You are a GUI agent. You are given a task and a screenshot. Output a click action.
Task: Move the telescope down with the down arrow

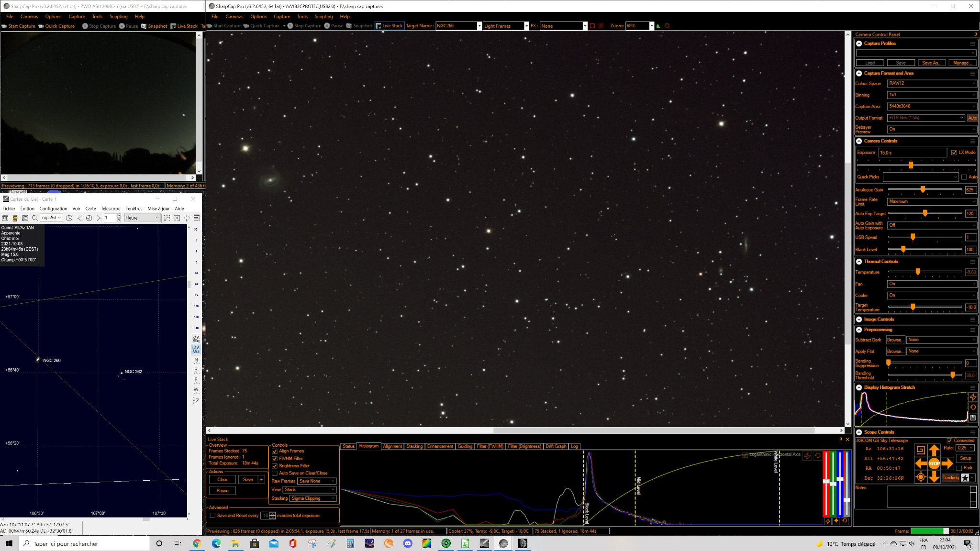tap(934, 477)
